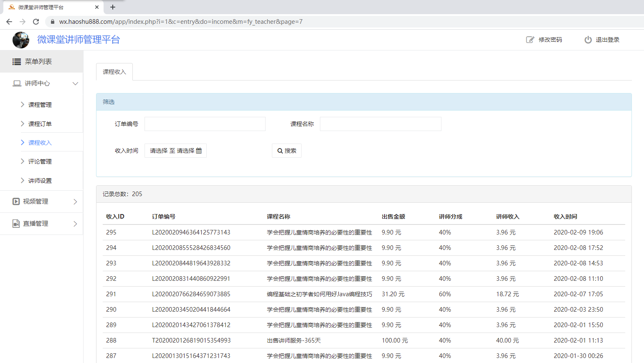Image resolution: width=644 pixels, height=363 pixels.
Task: Click the 60% 讲师分成 cell
Action: click(x=445, y=294)
